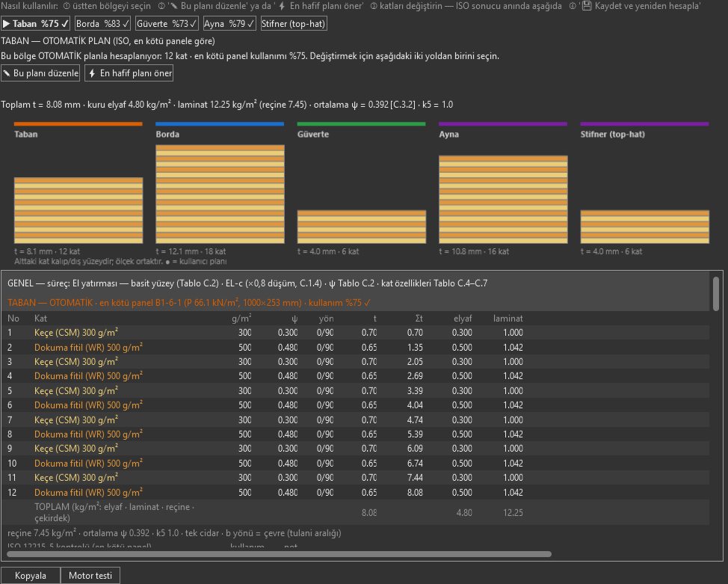
Task: Click the Ayna laminate stack diagram
Action: pos(503,200)
